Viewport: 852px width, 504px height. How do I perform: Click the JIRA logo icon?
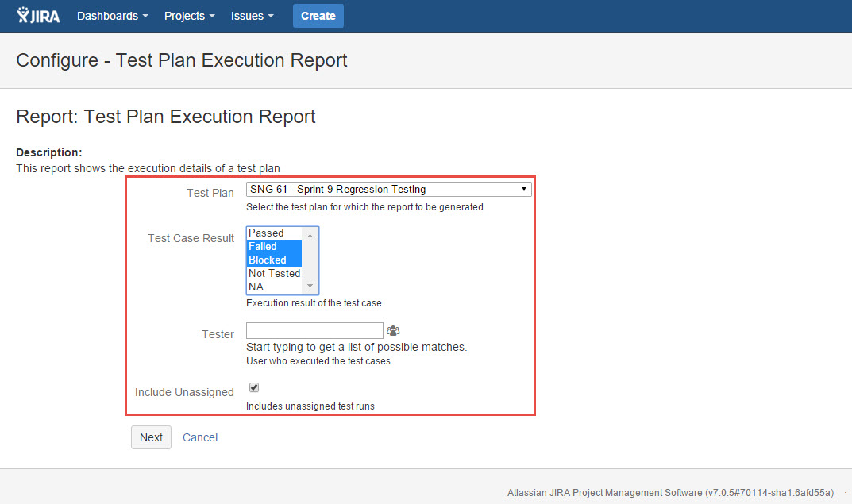(x=38, y=16)
